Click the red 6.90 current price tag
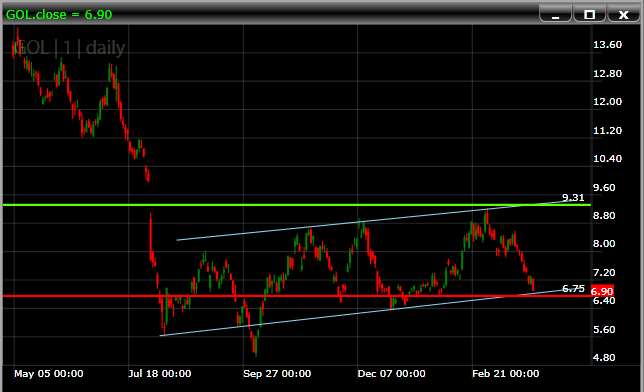Image resolution: width=644 pixels, height=392 pixels. (602, 291)
